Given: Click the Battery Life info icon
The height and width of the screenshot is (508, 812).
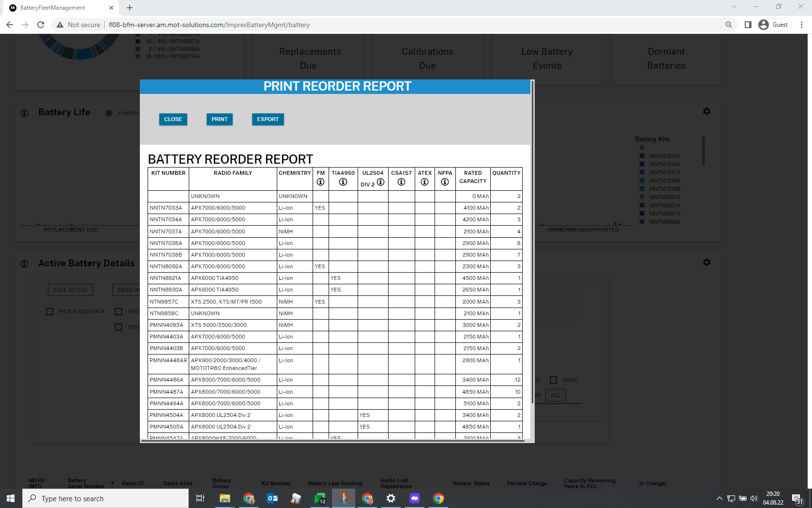Looking at the screenshot, I should pos(24,113).
